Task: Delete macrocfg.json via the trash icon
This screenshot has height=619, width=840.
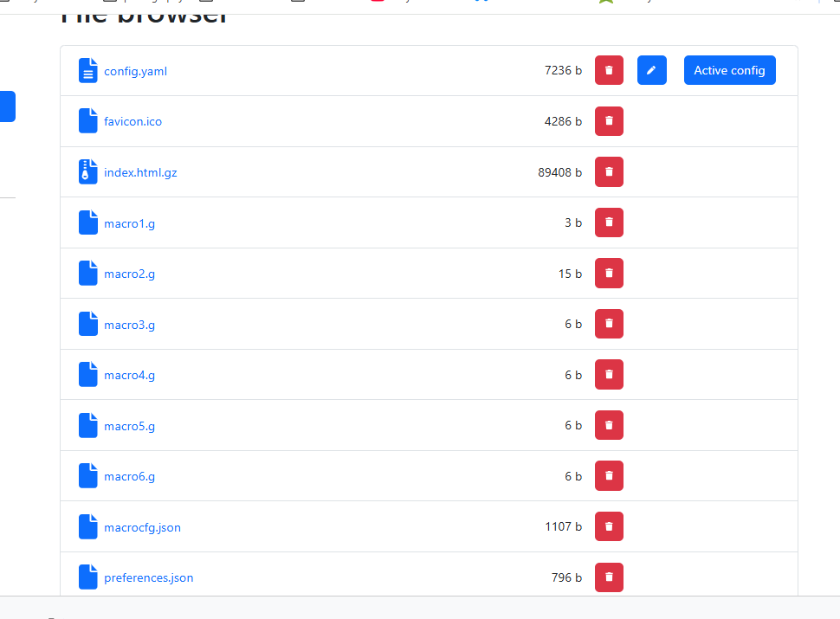Action: tap(609, 526)
